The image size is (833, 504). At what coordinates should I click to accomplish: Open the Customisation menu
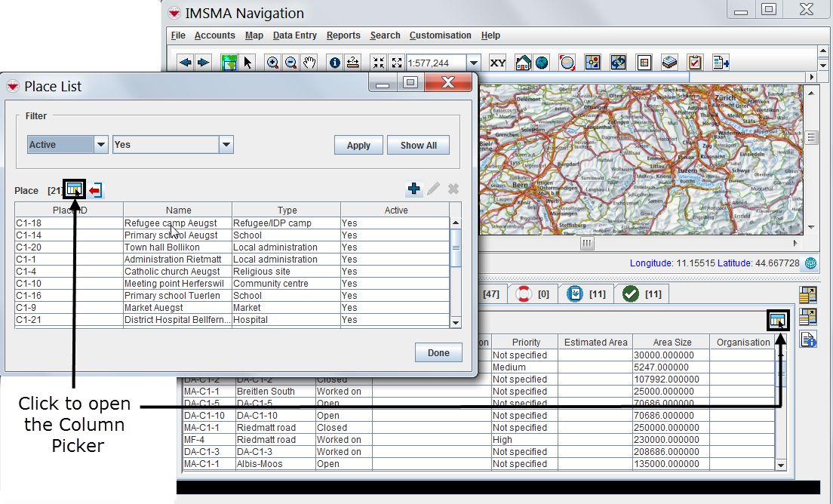point(440,35)
